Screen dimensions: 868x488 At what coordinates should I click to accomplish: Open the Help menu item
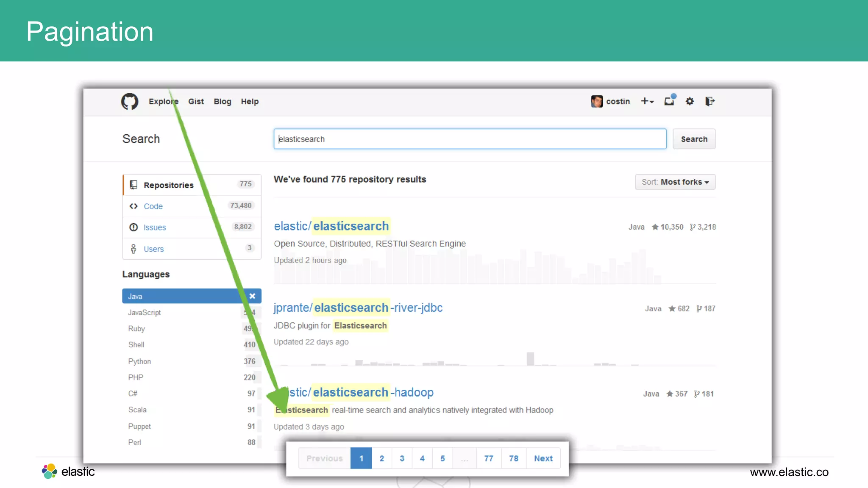click(x=250, y=102)
